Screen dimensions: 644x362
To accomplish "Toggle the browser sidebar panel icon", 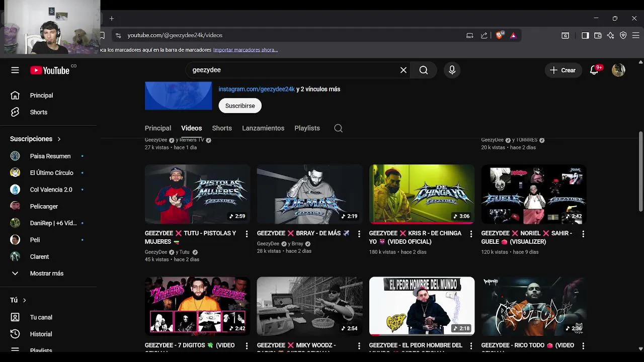I will tap(585, 35).
